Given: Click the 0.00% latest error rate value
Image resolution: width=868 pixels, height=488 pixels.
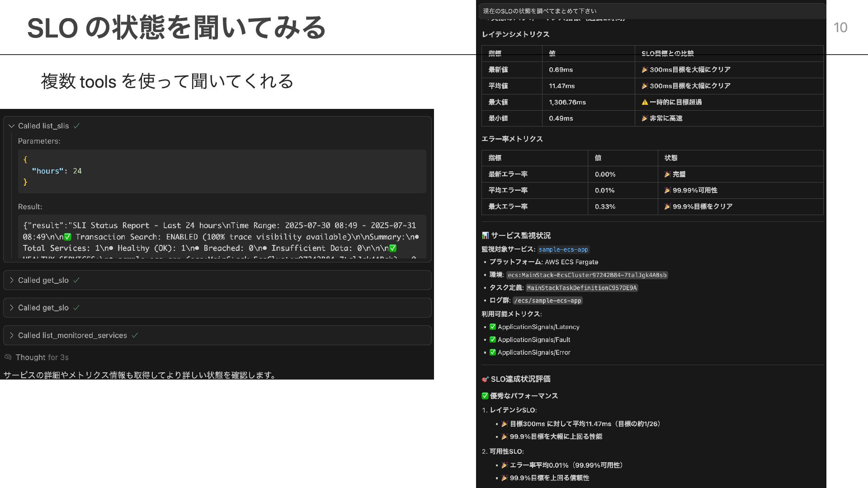Looking at the screenshot, I should 605,174.
